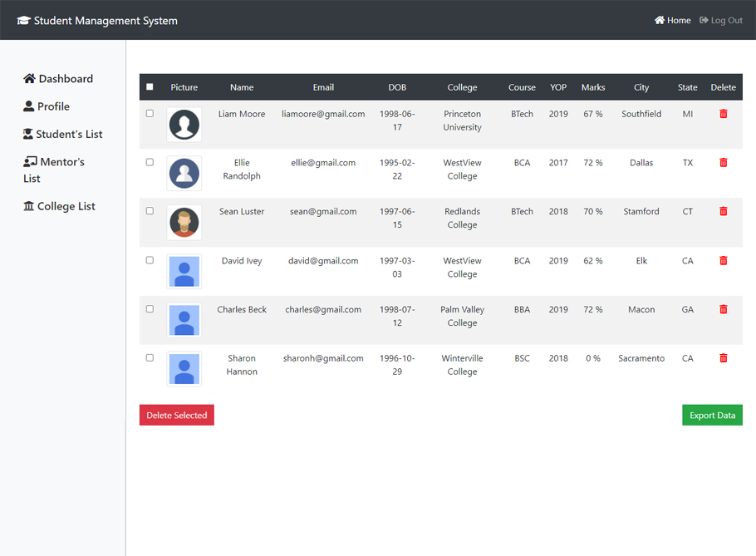Click the Student's List icon
The width and height of the screenshot is (756, 556).
(x=27, y=134)
